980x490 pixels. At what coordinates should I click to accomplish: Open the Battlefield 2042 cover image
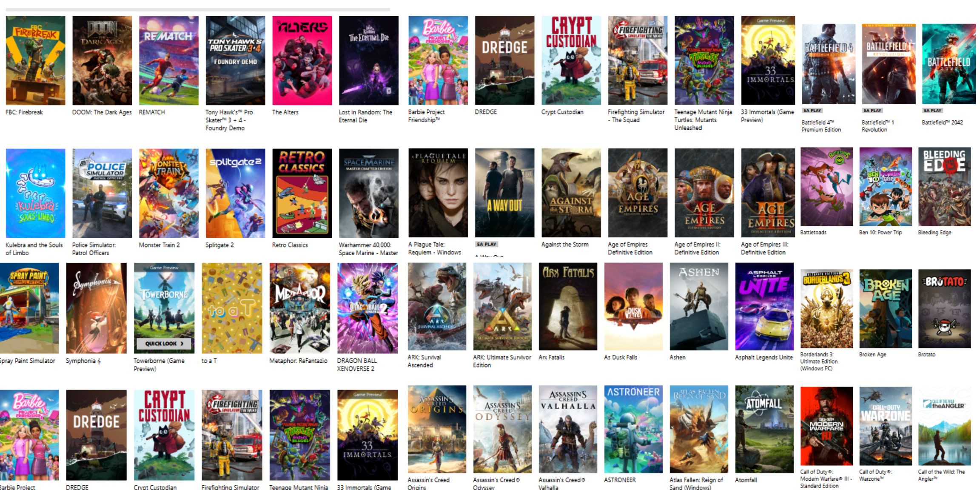949,64
